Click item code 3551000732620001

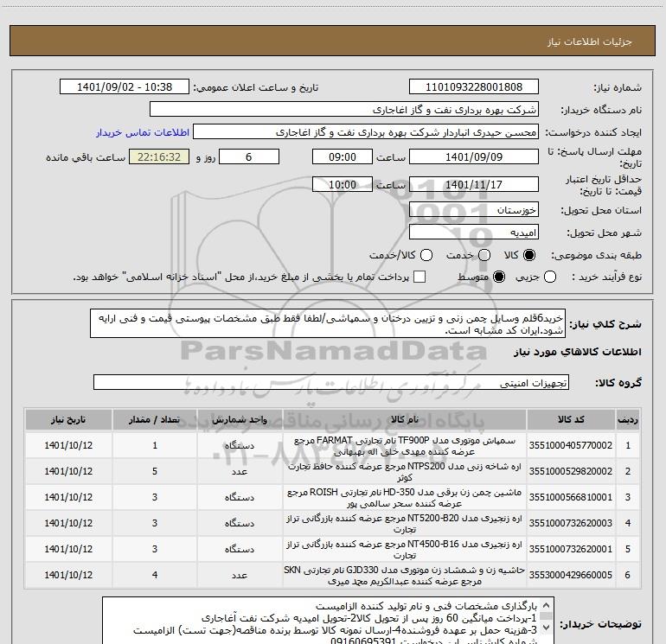pos(571,549)
